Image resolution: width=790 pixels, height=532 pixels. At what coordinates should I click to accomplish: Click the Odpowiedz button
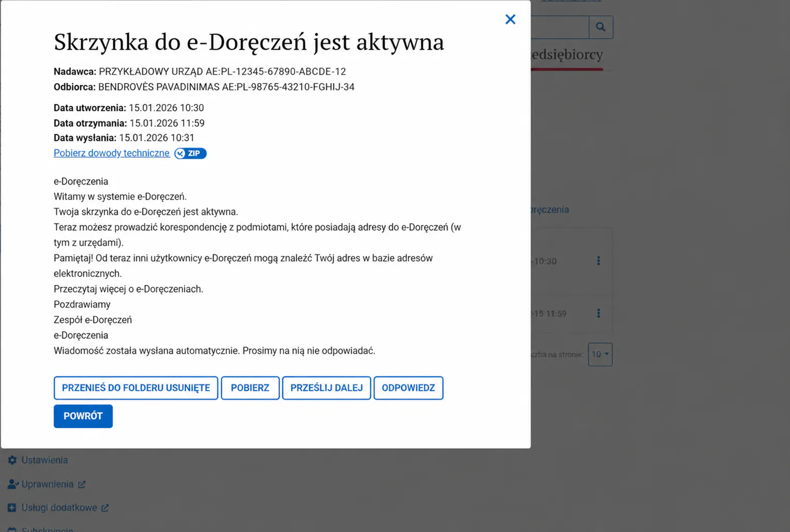[408, 388]
